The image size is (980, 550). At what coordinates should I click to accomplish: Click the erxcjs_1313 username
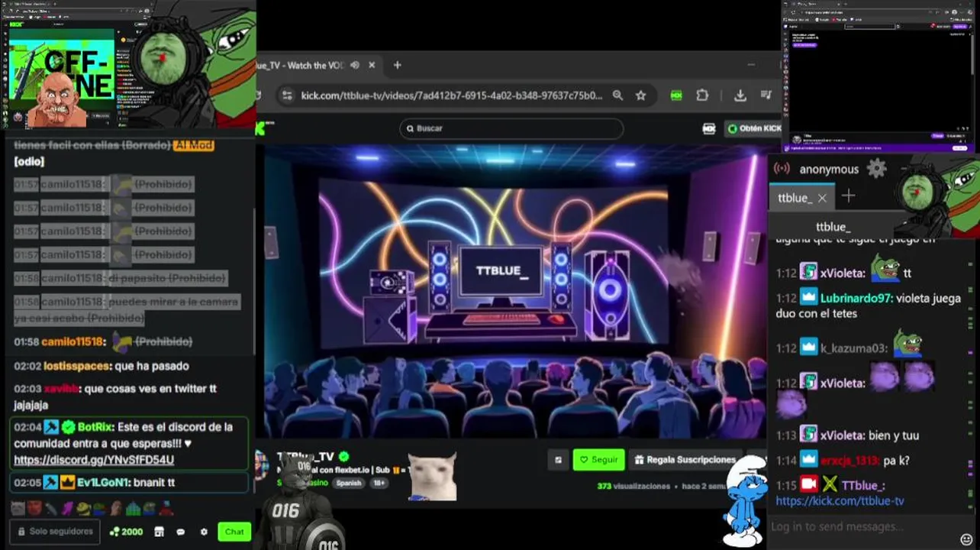tap(849, 461)
